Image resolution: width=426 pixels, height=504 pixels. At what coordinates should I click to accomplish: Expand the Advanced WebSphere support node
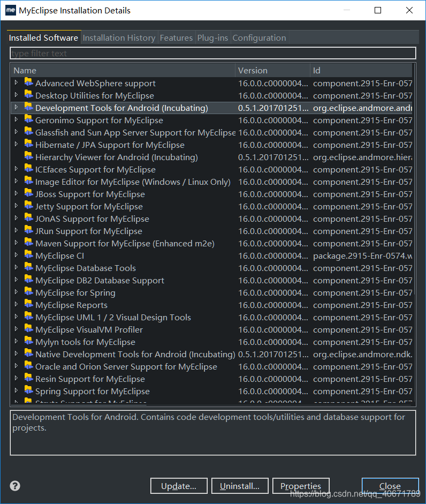click(x=16, y=82)
